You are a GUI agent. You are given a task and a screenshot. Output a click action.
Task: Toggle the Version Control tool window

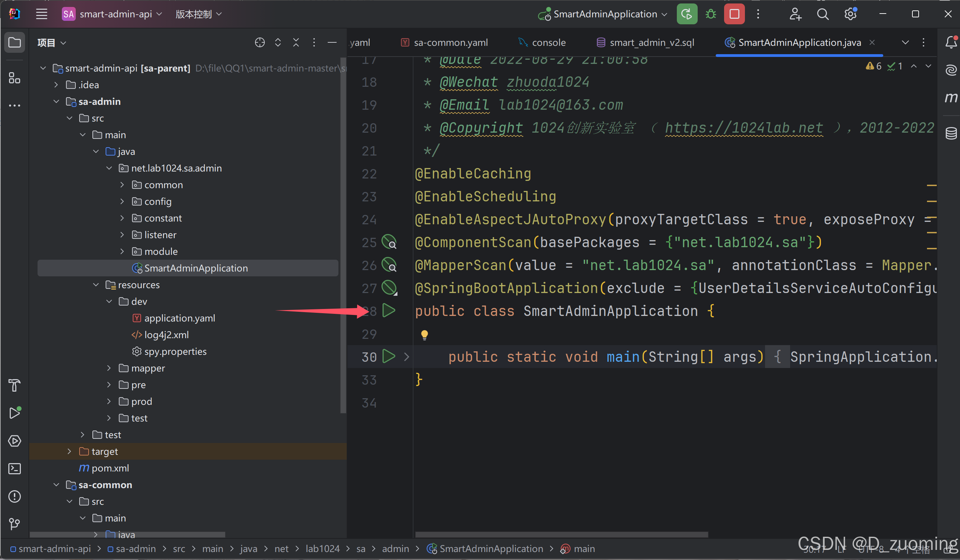pyautogui.click(x=15, y=524)
